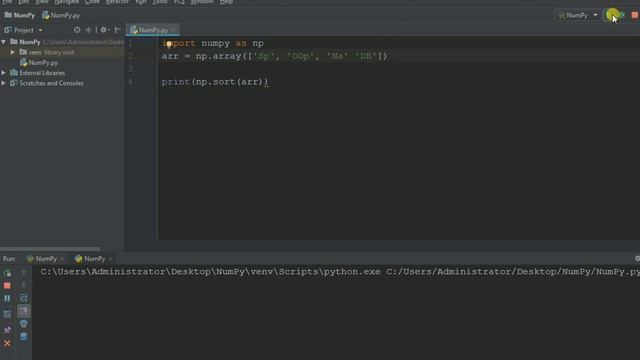Click the 'import numpy as np' code line

pos(213,43)
